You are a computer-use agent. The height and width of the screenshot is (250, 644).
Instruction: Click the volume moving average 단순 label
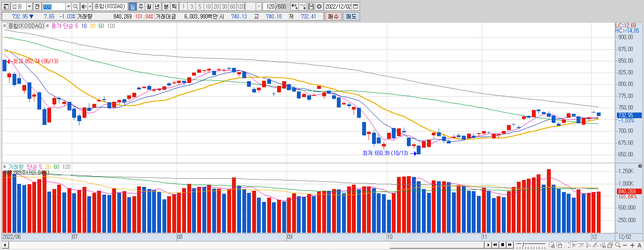(x=32, y=167)
